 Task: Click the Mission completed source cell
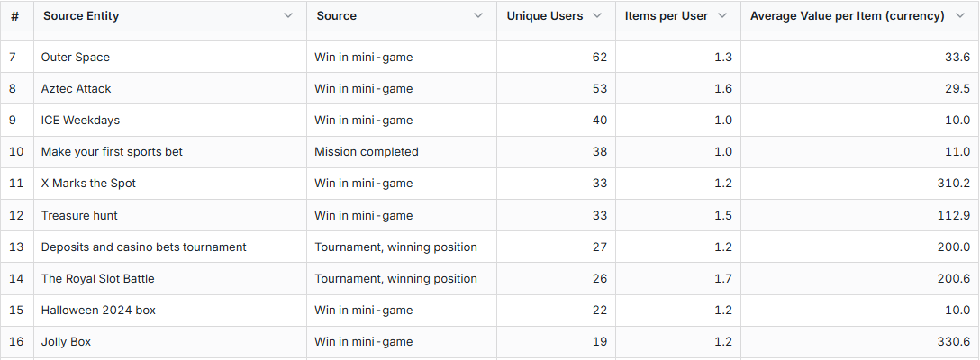[367, 151]
